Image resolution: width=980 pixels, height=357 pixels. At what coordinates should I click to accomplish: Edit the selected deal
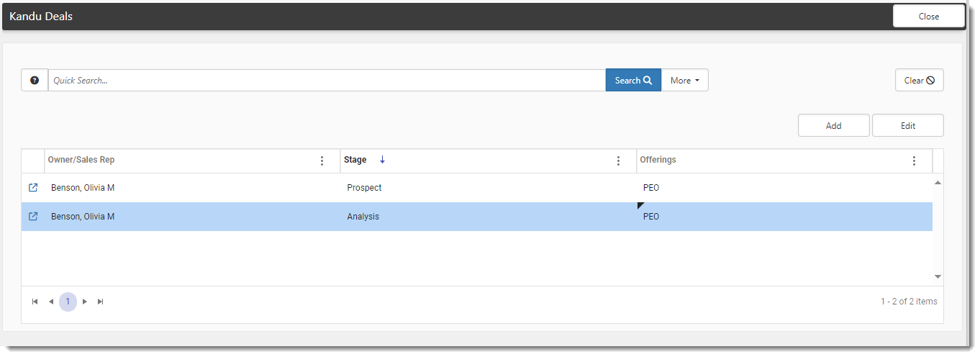click(908, 125)
